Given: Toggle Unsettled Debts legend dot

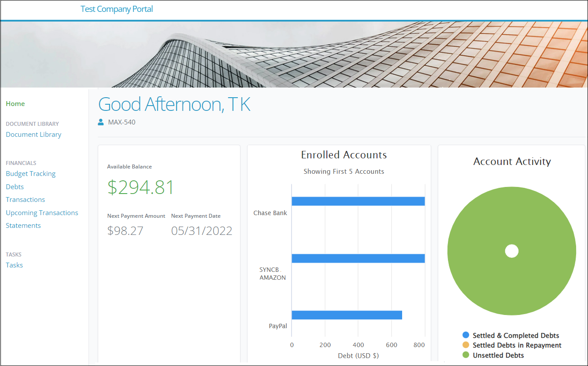Looking at the screenshot, I should [466, 355].
